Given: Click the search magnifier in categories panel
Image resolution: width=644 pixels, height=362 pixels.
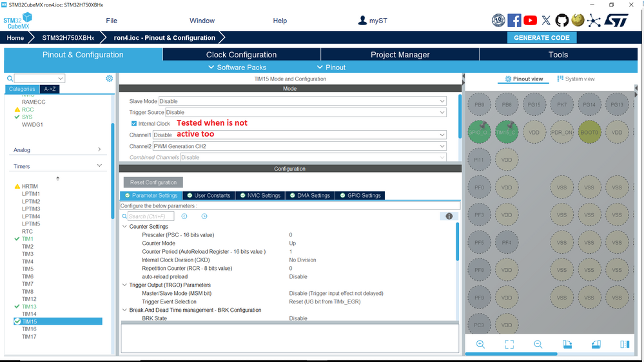Looking at the screenshot, I should (10, 79).
